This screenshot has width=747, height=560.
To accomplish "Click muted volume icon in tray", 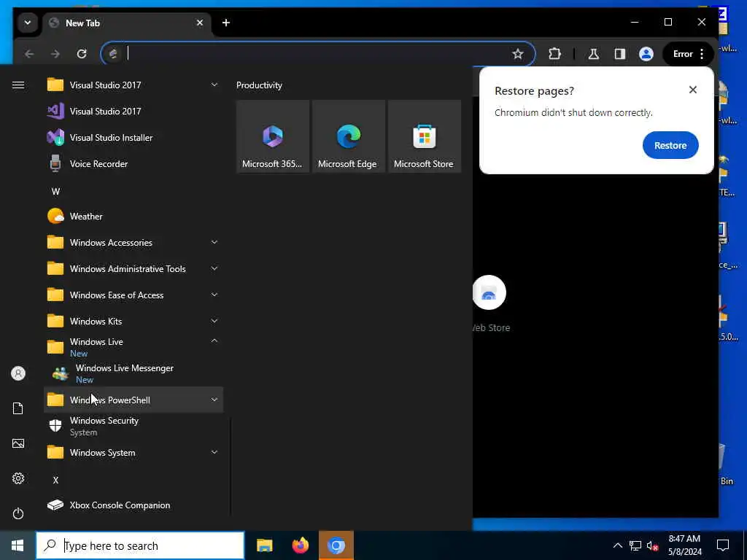I will pyautogui.click(x=653, y=545).
